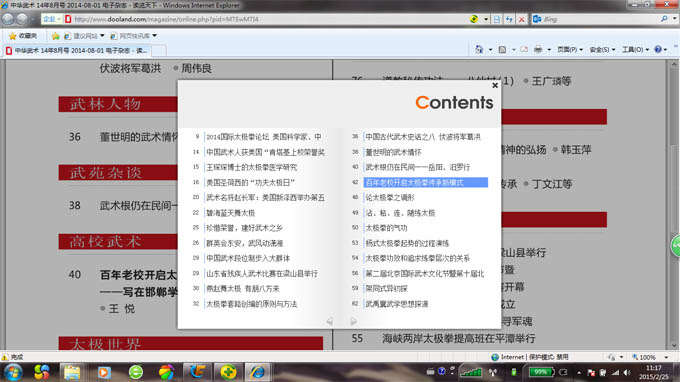Go to next Contents page arrow
Screen dimensions: 680x382
353,321
